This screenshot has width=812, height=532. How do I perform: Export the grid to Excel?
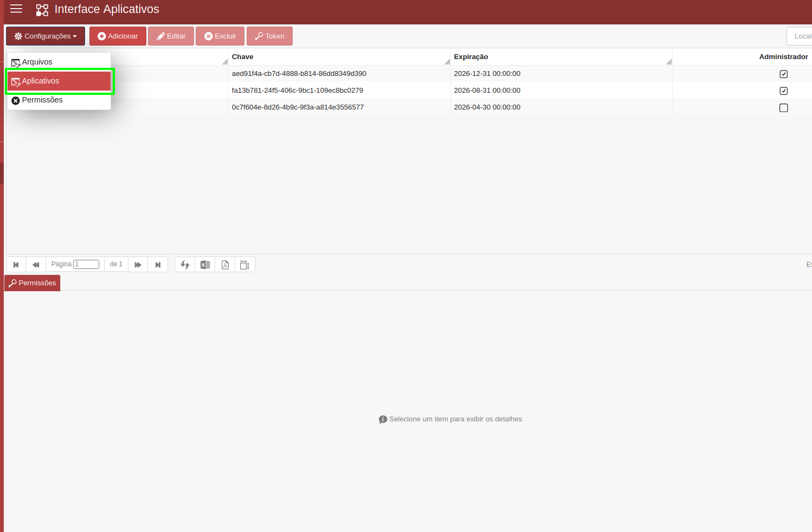click(205, 265)
